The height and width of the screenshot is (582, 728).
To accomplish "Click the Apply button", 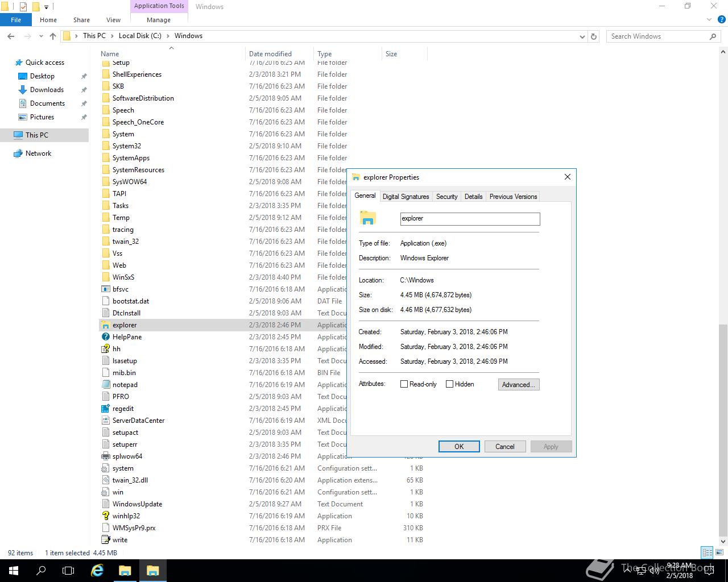I will tap(551, 447).
